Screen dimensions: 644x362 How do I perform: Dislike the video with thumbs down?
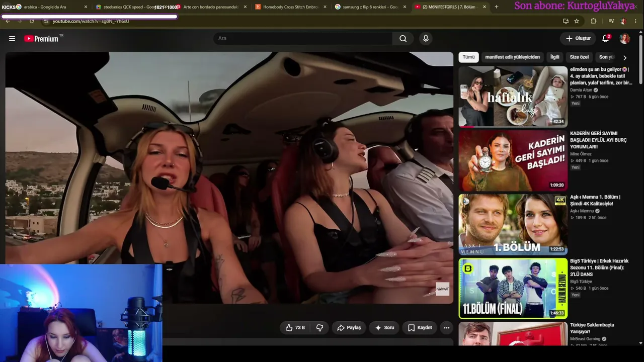319,328
